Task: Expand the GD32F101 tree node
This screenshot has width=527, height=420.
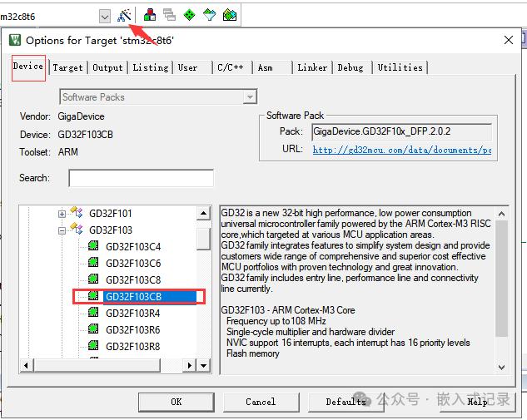Action: (62, 214)
